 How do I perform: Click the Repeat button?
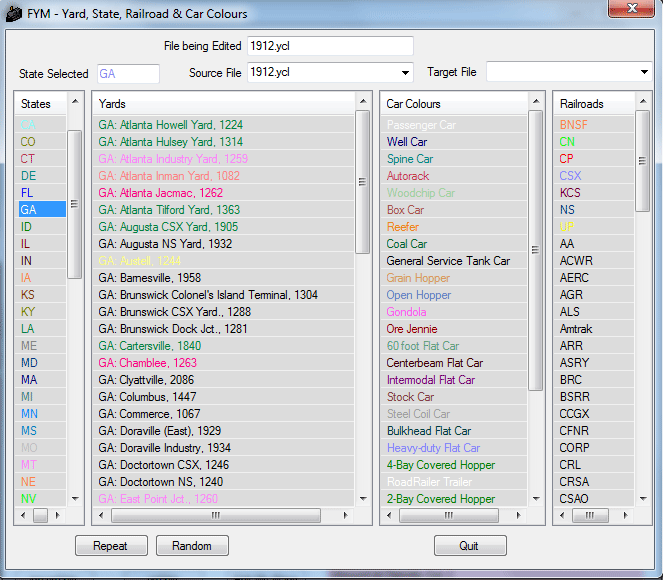(x=111, y=545)
